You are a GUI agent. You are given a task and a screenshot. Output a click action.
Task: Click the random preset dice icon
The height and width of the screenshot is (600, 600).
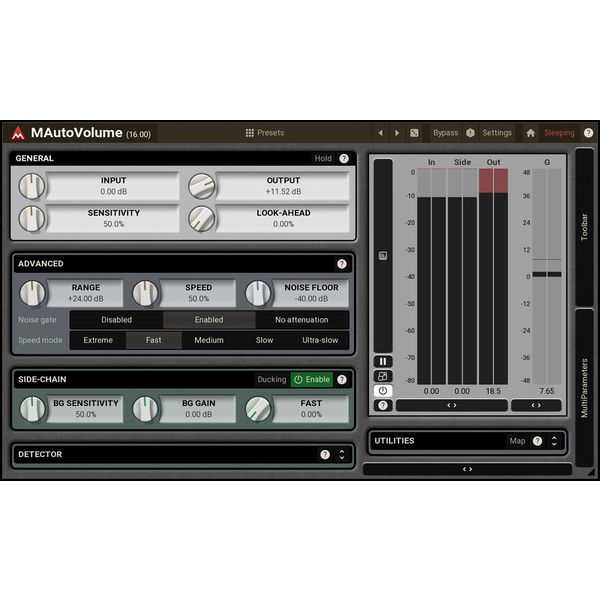tap(414, 133)
